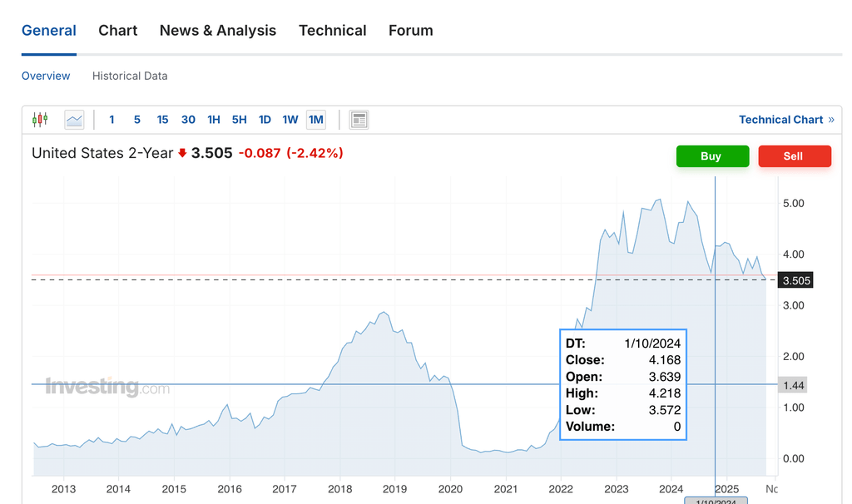This screenshot has width=852, height=504.
Task: Open the News & Analysis tab
Action: pyautogui.click(x=217, y=31)
